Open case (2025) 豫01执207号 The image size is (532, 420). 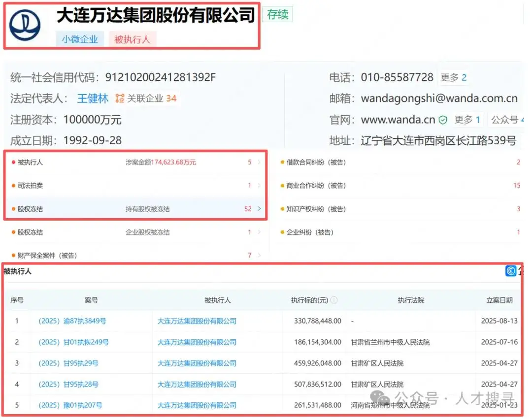[x=70, y=405]
